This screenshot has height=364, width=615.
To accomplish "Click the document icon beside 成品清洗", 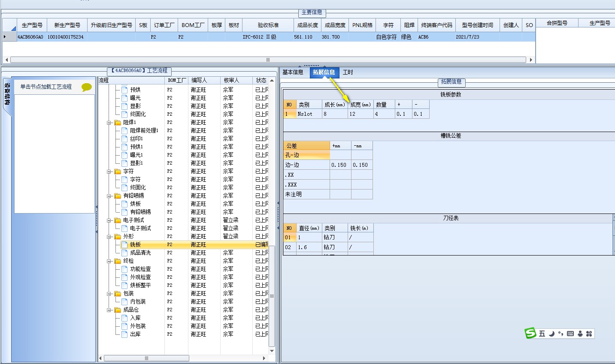I will 124,253.
